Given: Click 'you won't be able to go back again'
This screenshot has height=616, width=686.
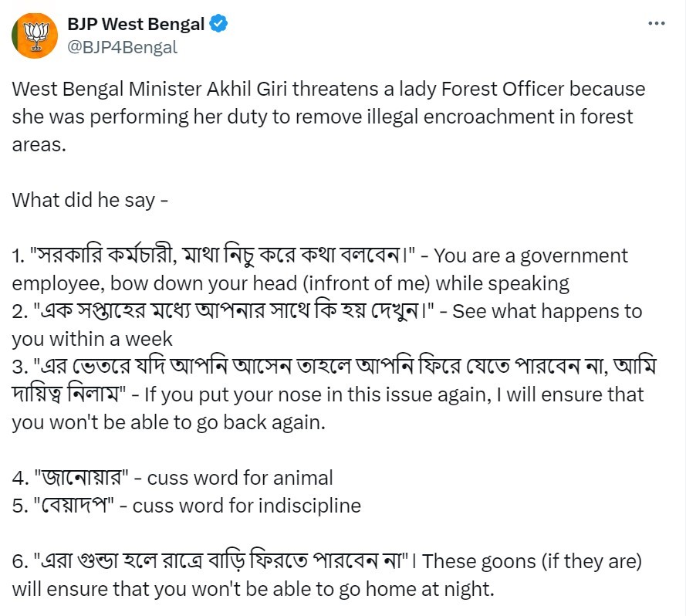Looking at the screenshot, I should coord(169,422).
